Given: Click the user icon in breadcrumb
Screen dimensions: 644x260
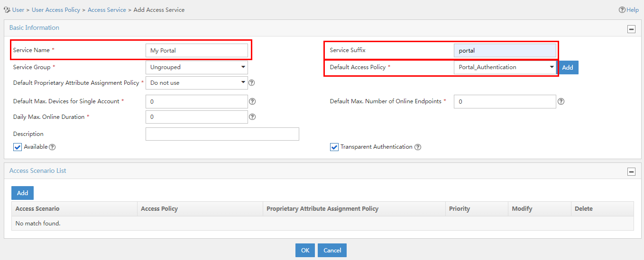Looking at the screenshot, I should (x=7, y=9).
